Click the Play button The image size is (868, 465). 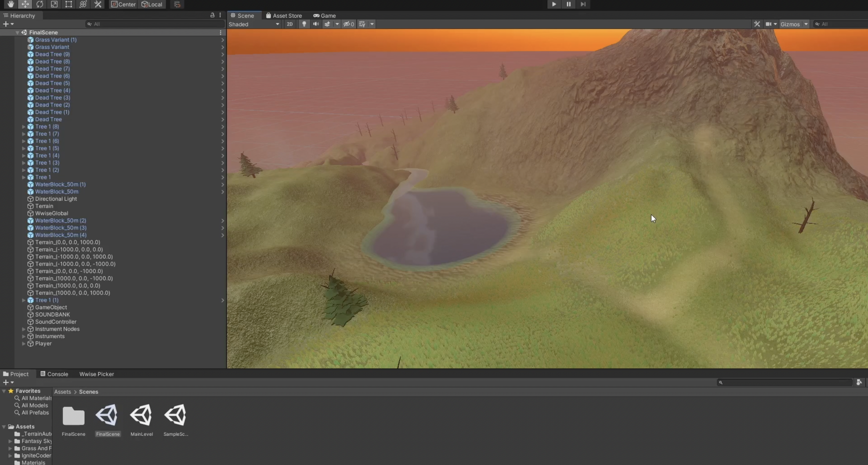(x=554, y=4)
